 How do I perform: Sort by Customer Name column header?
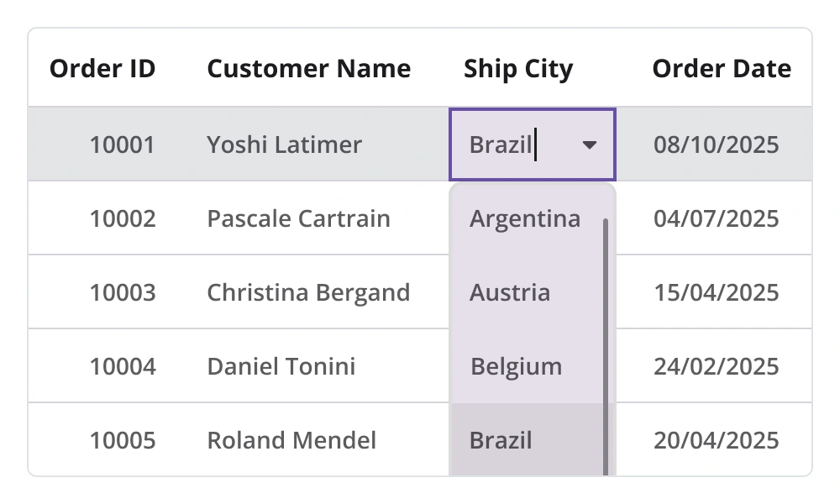coord(308,69)
